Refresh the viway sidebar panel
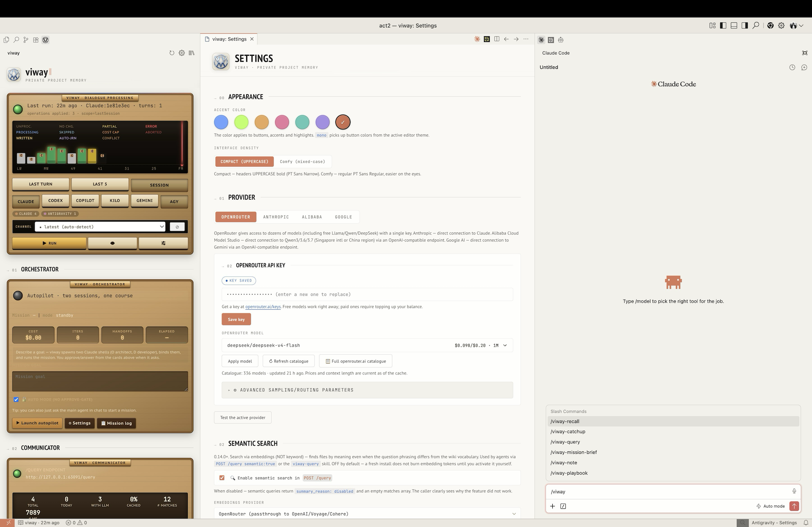This screenshot has height=527, width=812. pyautogui.click(x=172, y=53)
